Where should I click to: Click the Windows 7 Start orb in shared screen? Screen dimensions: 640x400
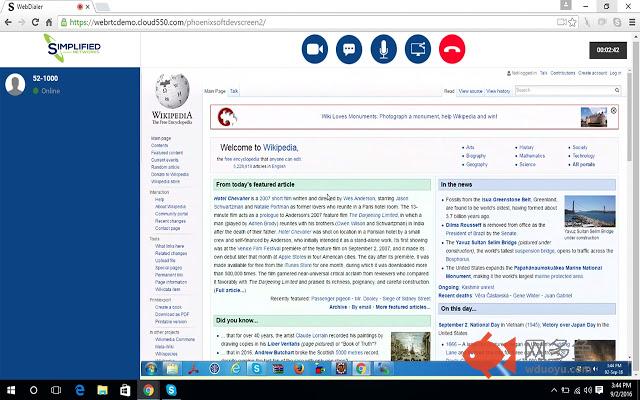coord(151,369)
